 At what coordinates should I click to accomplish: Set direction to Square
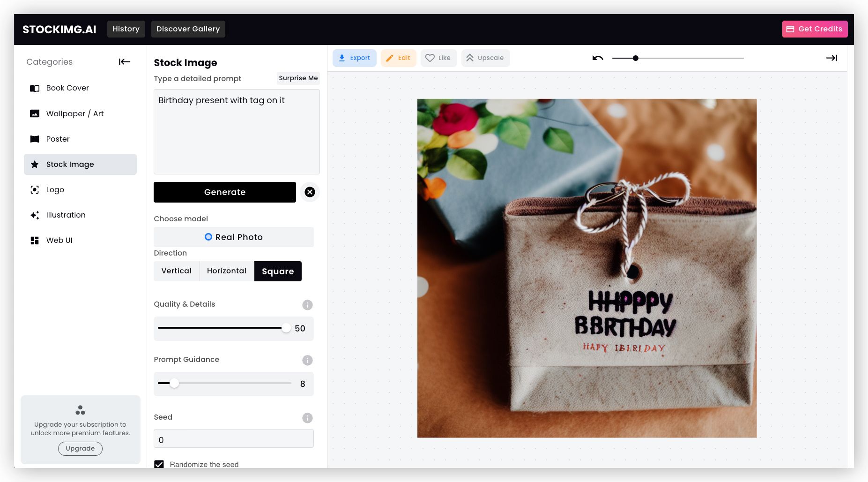[278, 271]
